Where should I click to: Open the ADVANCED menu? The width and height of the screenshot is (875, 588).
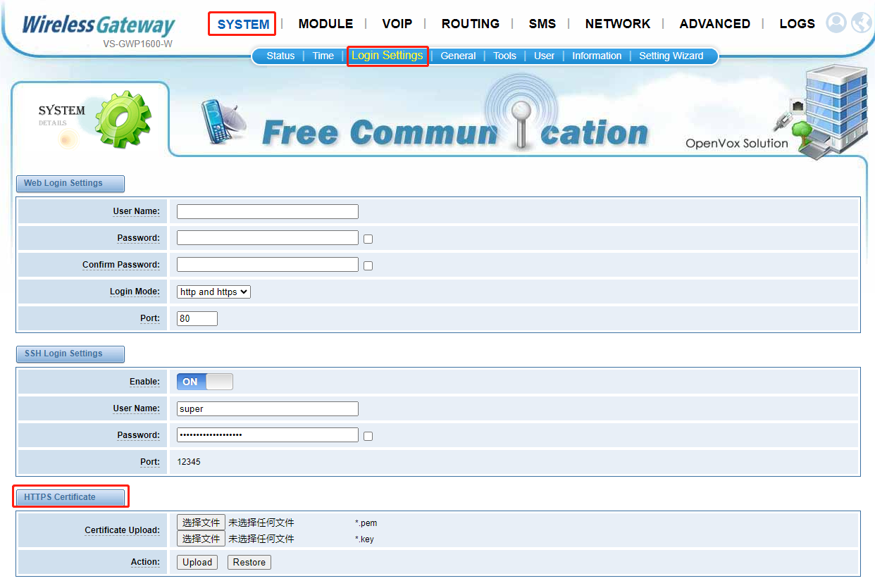(715, 24)
